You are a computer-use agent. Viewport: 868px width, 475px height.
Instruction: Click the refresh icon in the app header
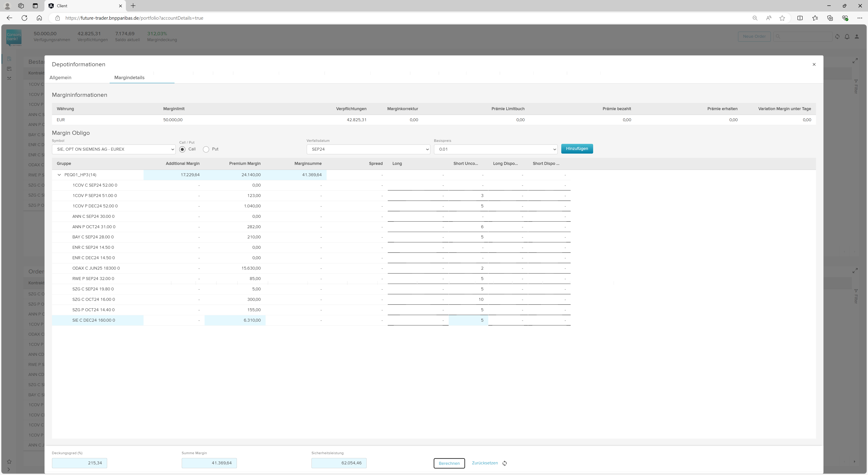pos(837,36)
